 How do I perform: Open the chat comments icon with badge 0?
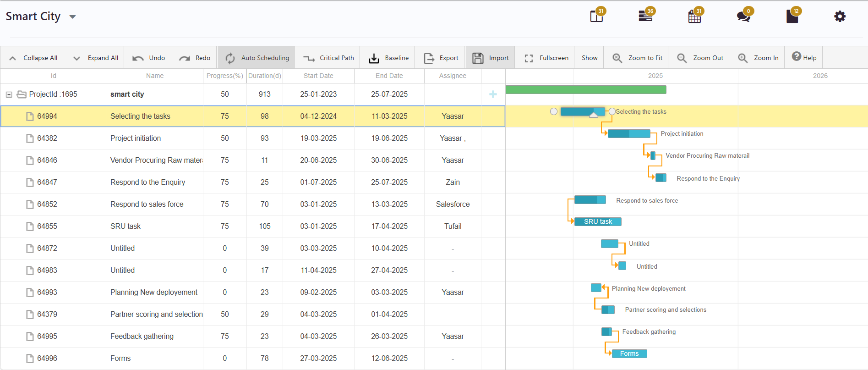pyautogui.click(x=744, y=16)
